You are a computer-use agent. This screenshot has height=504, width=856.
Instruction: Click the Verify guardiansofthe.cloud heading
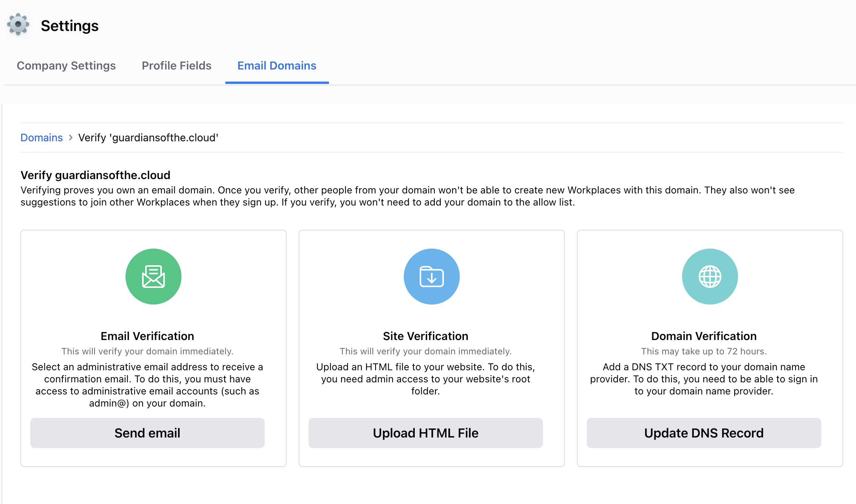(x=95, y=175)
